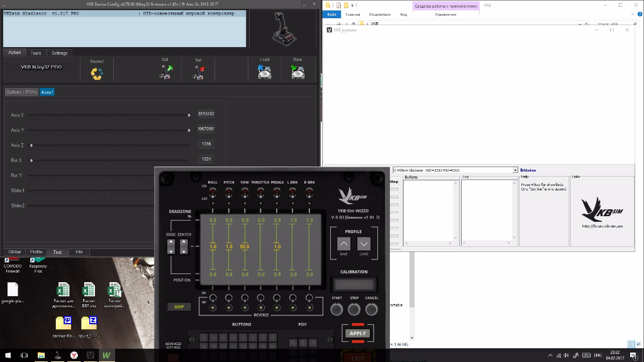Click the Axis Y slider handle
Viewport: 644px width, 362px height.
coord(189,130)
